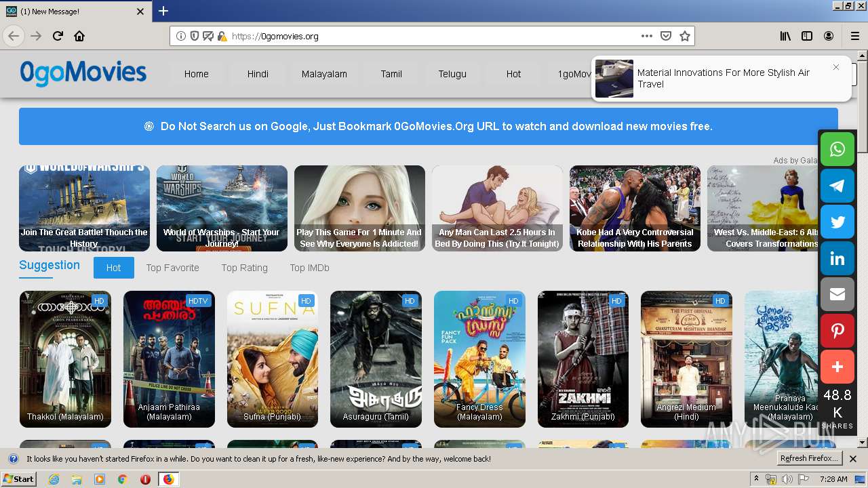The width and height of the screenshot is (868, 488).
Task: View padlock connection security icon
Action: (222, 36)
